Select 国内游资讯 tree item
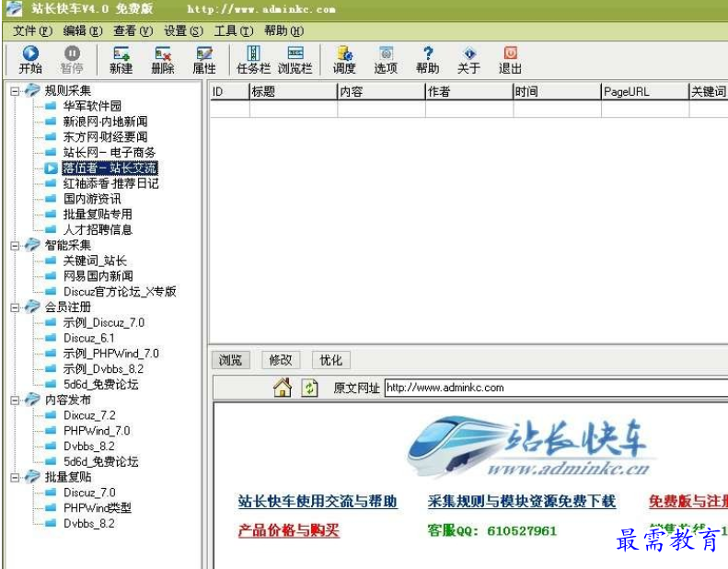 point(92,199)
